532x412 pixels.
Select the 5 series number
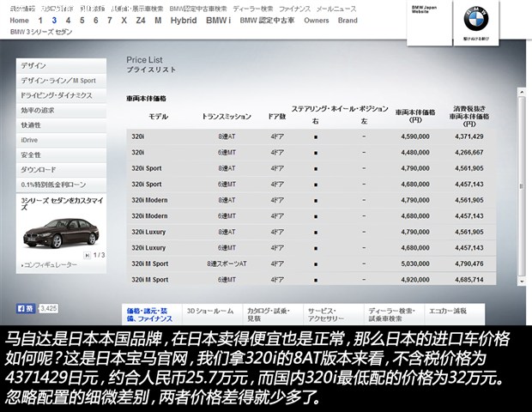82,20
